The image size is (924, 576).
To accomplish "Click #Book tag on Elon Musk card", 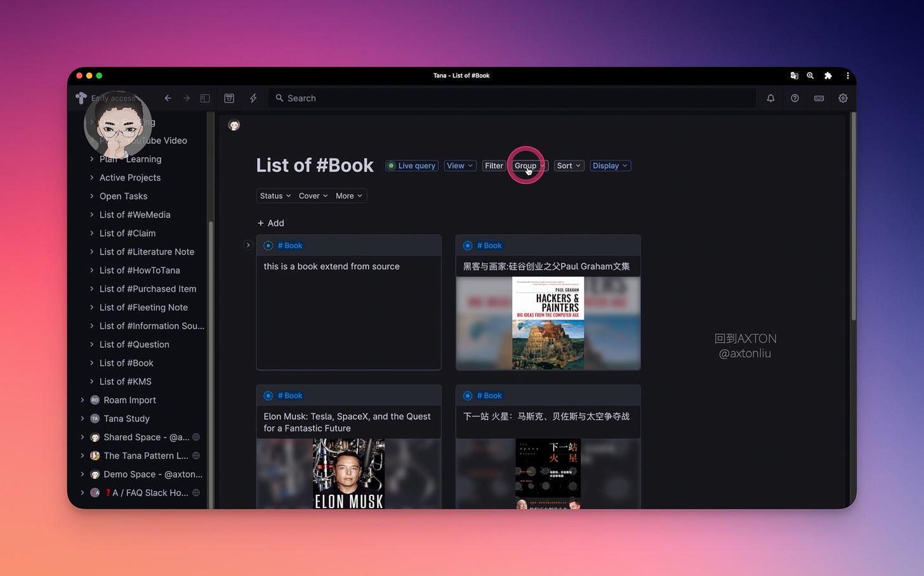I will pos(290,396).
